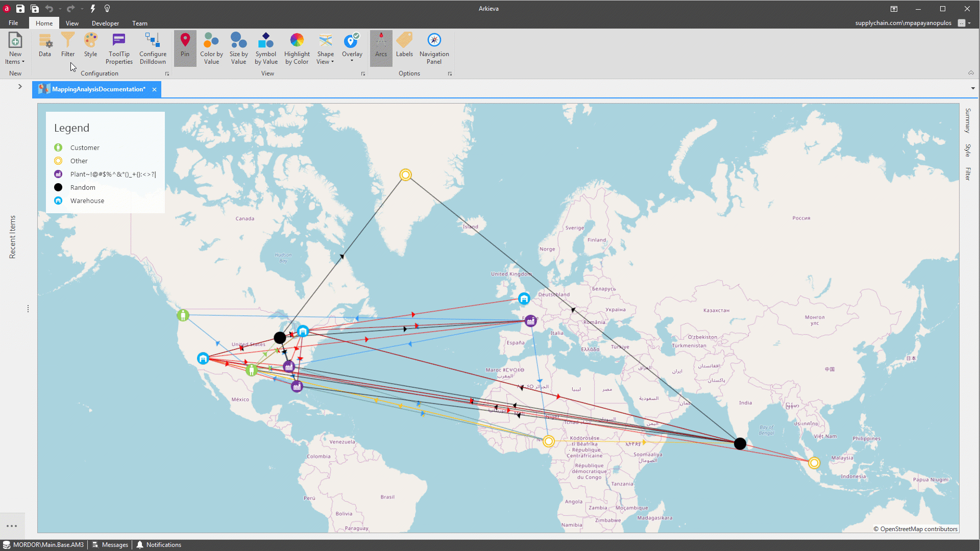The width and height of the screenshot is (980, 551).
Task: Open the Summary side panel
Action: click(x=968, y=120)
